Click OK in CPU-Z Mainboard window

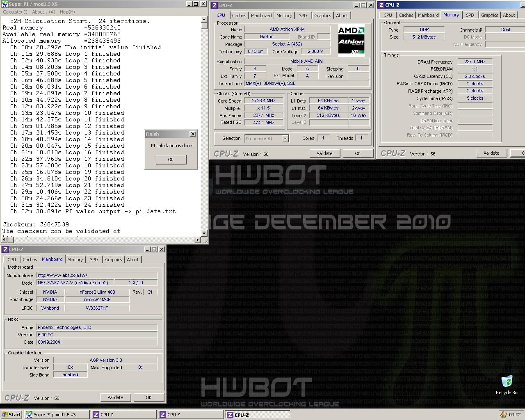(148, 397)
